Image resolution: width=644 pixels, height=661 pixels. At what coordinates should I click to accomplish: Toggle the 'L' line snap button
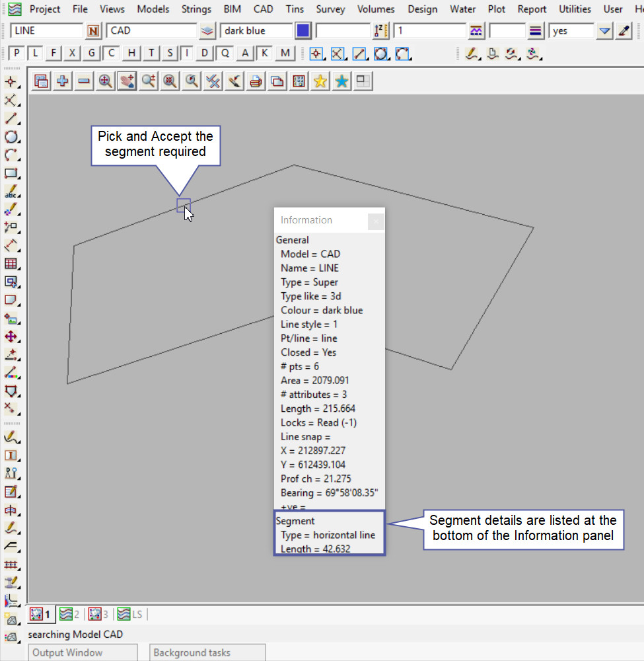36,54
